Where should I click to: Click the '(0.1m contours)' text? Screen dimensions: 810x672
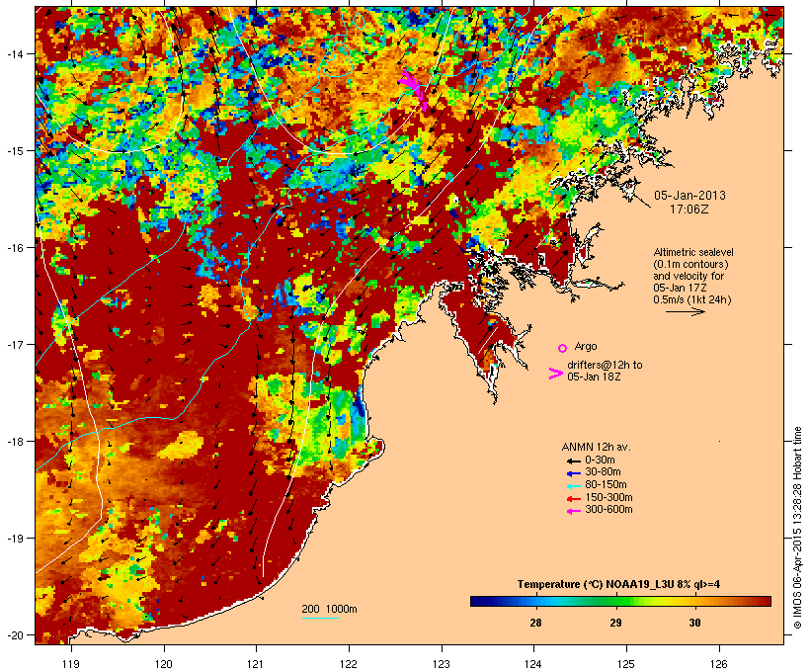pyautogui.click(x=690, y=264)
